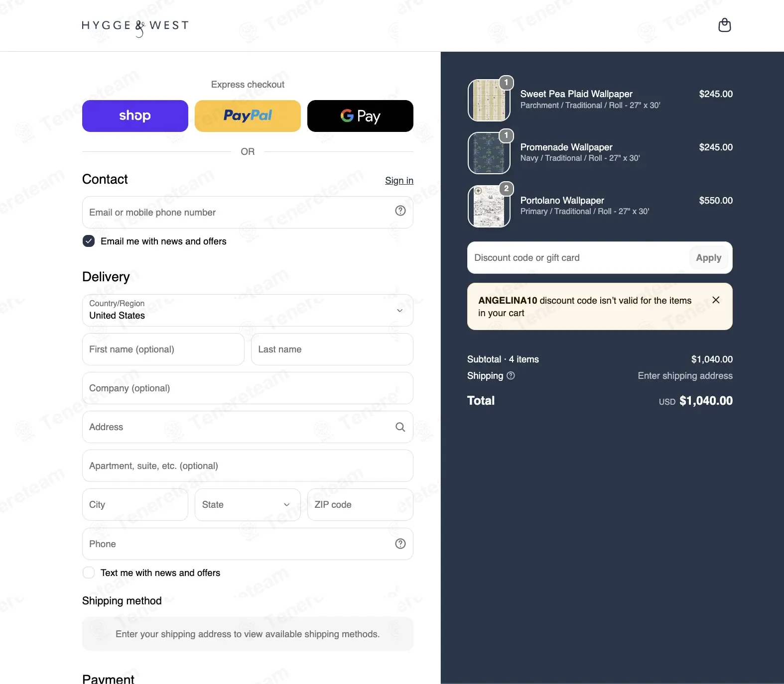Open the shopping bag cart icon
This screenshot has width=784, height=684.
[x=725, y=25]
